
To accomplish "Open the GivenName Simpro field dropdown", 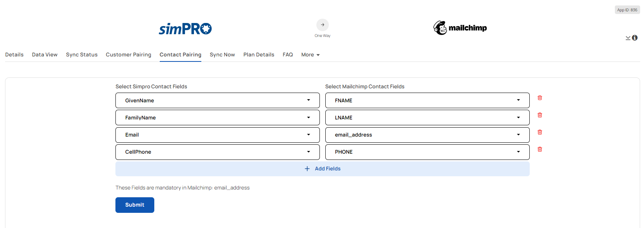I will point(218,100).
